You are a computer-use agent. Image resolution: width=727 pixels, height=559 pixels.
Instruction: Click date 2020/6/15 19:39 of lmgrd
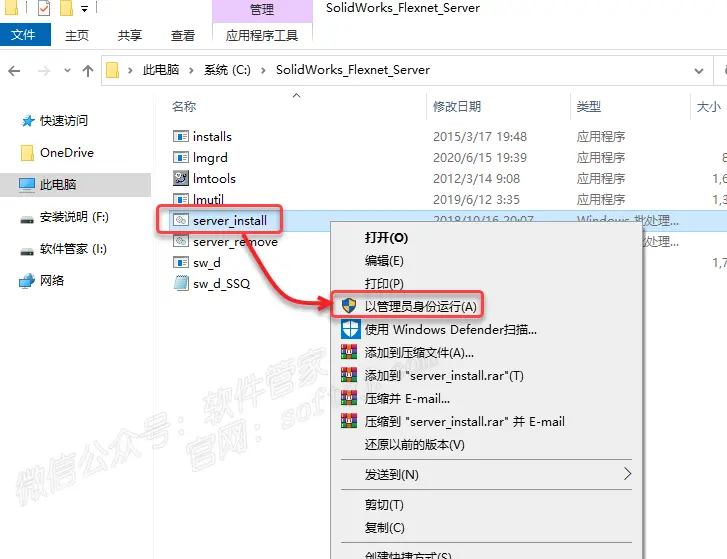[x=480, y=158]
